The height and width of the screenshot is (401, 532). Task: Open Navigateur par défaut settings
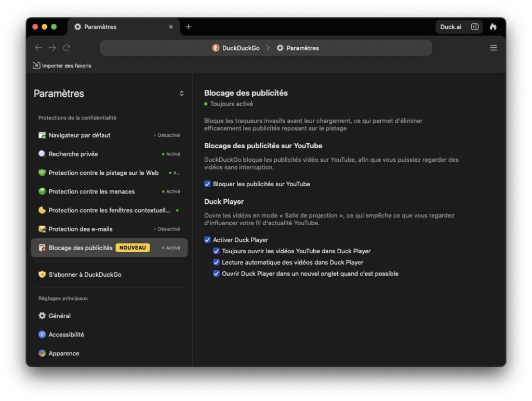[x=109, y=135]
